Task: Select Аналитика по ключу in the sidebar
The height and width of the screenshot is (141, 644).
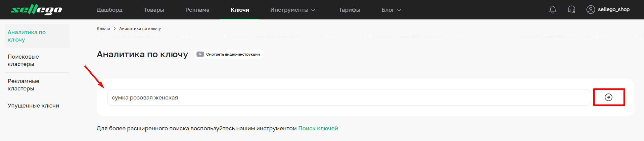Action: click(x=27, y=36)
